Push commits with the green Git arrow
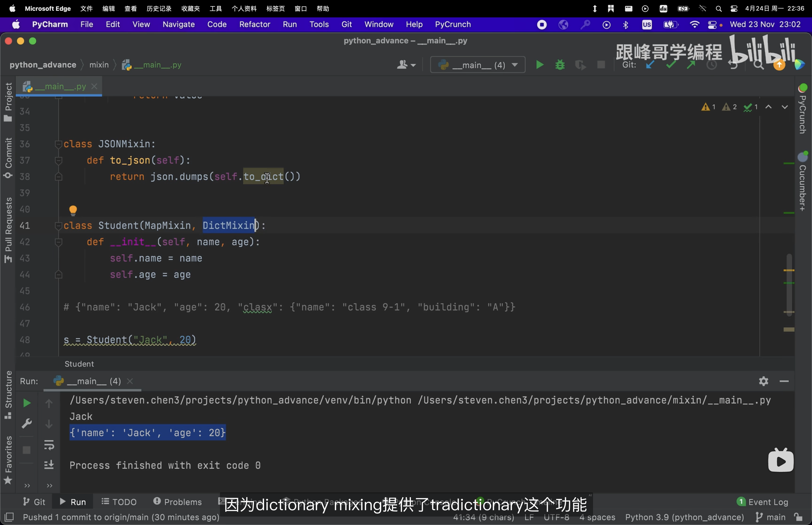Screen dimensions: 812x525 click(691, 65)
